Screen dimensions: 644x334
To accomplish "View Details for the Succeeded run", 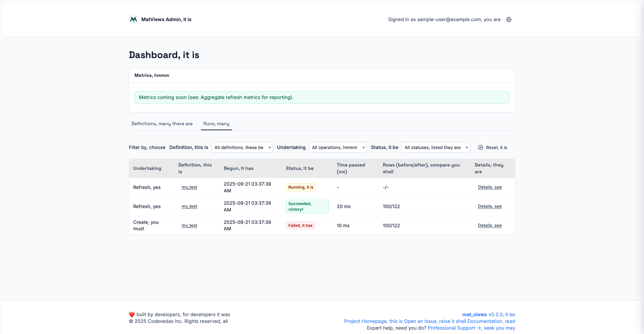I will click(x=490, y=206).
